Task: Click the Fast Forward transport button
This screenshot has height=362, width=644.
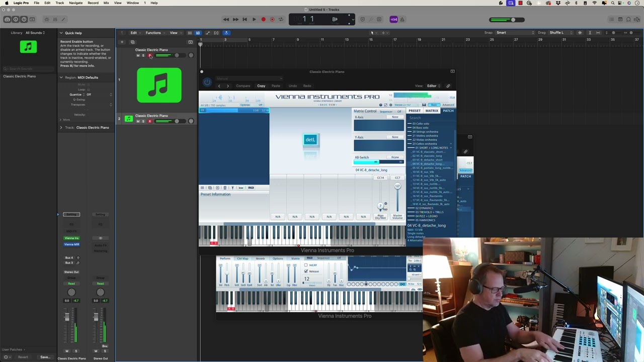Action: click(x=235, y=20)
